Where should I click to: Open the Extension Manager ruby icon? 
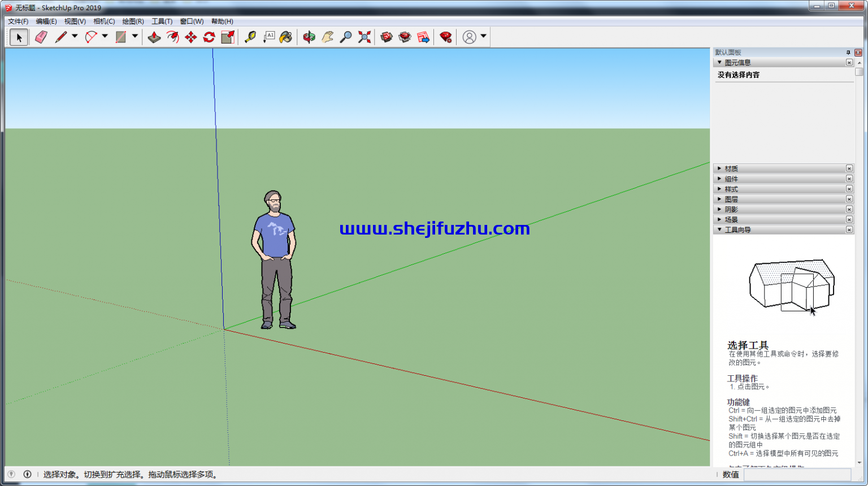pyautogui.click(x=446, y=37)
